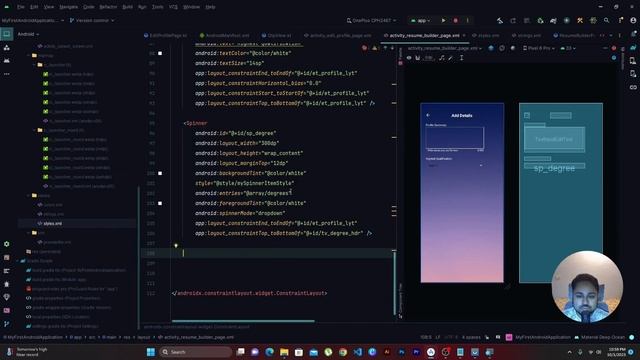
Task: Click the guidelines icon in design toolbar
Action: [x=462, y=58]
